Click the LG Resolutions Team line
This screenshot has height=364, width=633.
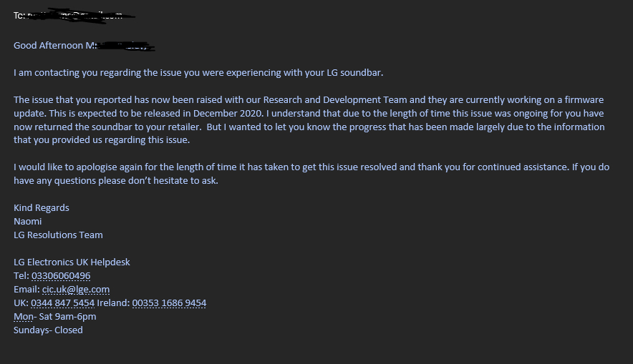pyautogui.click(x=58, y=235)
